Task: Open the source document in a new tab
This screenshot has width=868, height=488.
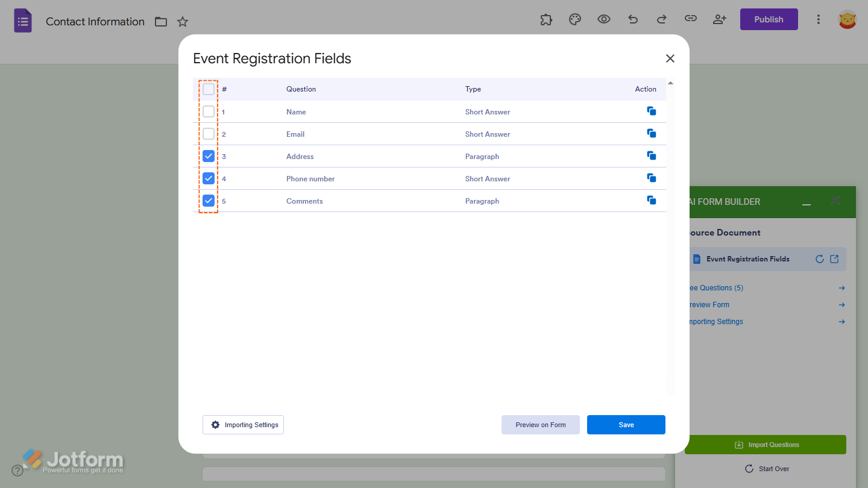Action: (x=834, y=258)
